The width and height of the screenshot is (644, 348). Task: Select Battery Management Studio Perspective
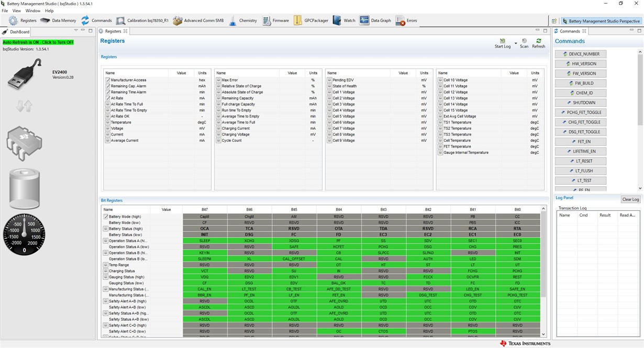click(x=601, y=21)
